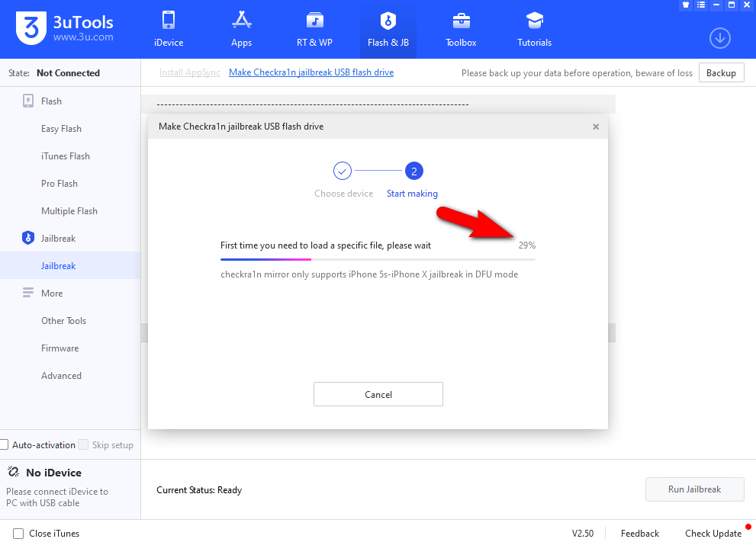Click the More list sidebar icon
This screenshot has width=756, height=542.
pyautogui.click(x=28, y=293)
